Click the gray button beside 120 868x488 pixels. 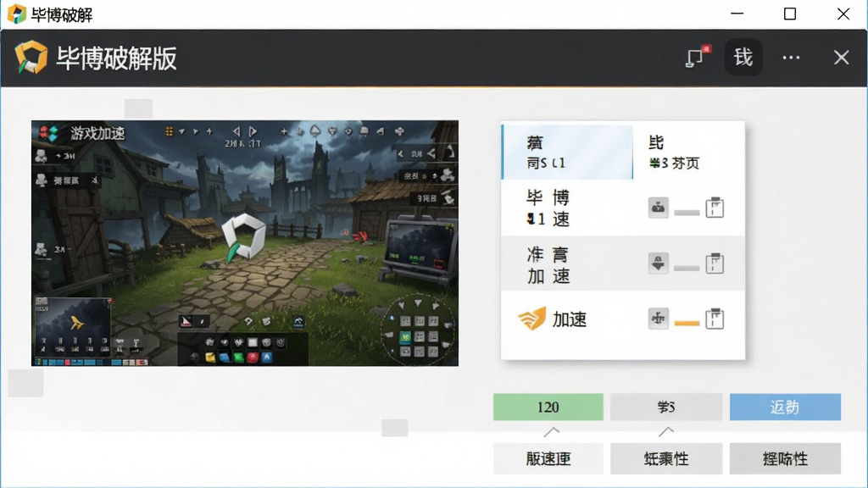click(666, 408)
